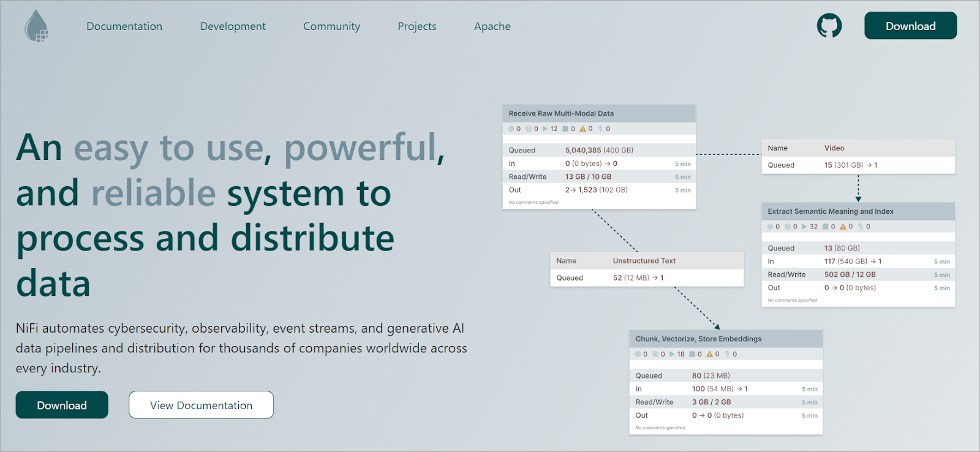The image size is (980, 452).
Task: Open the Projects menu
Action: 417,26
